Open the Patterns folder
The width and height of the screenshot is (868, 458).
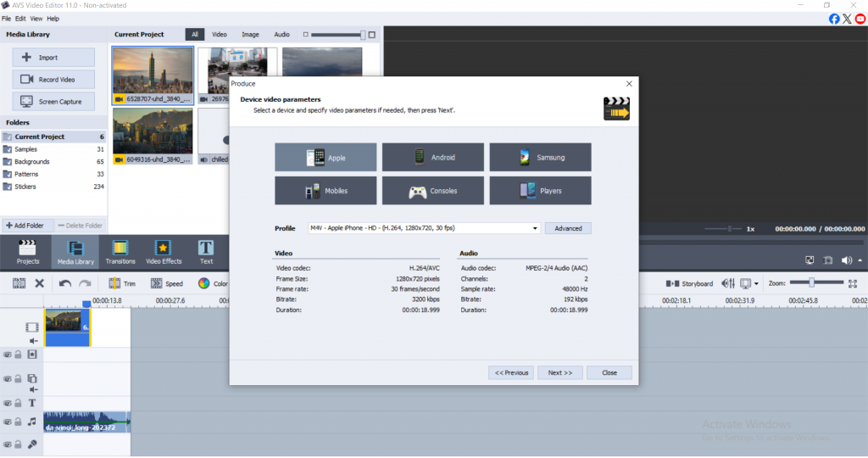53,175
